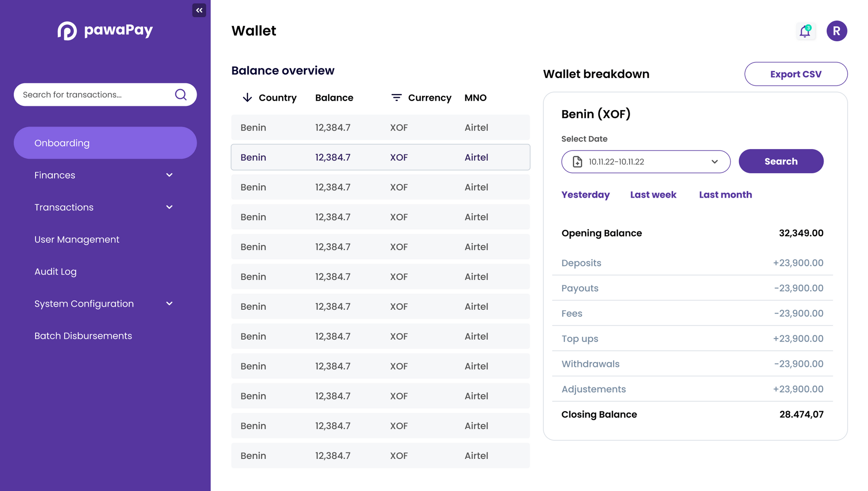Open the date range dropdown

[x=715, y=161]
